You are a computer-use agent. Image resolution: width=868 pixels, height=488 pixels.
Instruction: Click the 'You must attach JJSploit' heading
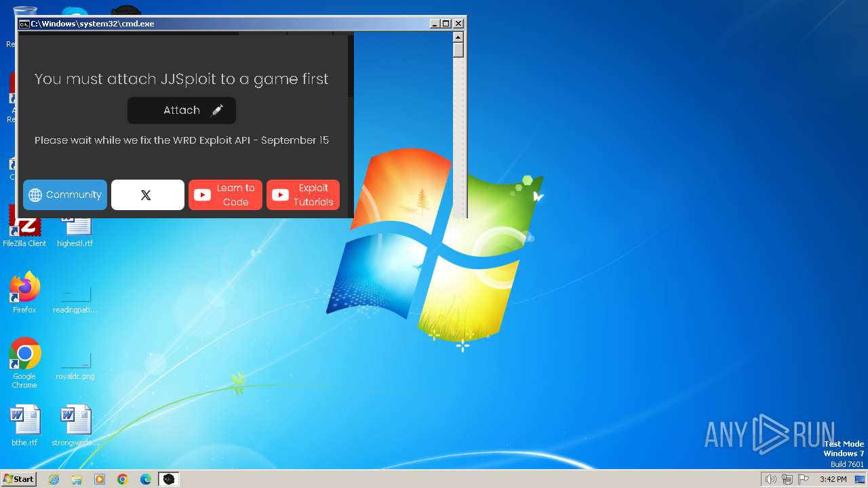[182, 79]
